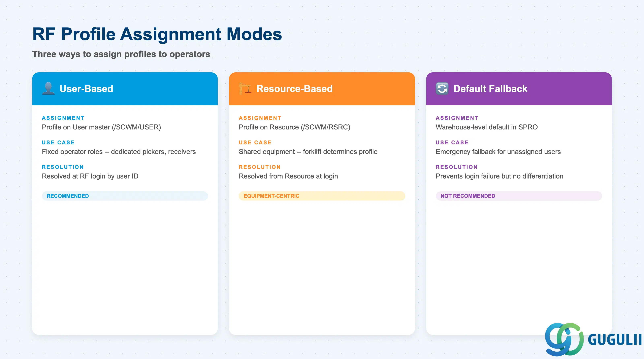The image size is (644, 359).
Task: Click text Resolved from Resource at login
Action: [x=288, y=176]
